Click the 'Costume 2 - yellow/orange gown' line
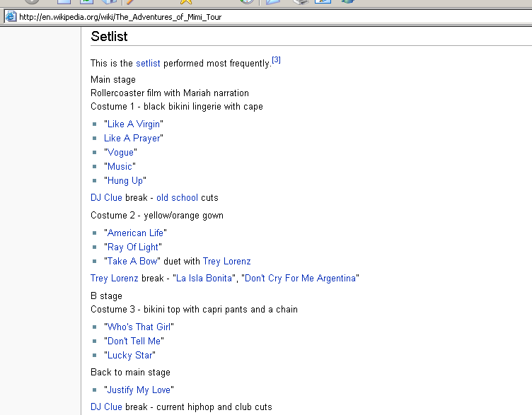Image resolution: width=532 pixels, height=415 pixels. coord(157,216)
